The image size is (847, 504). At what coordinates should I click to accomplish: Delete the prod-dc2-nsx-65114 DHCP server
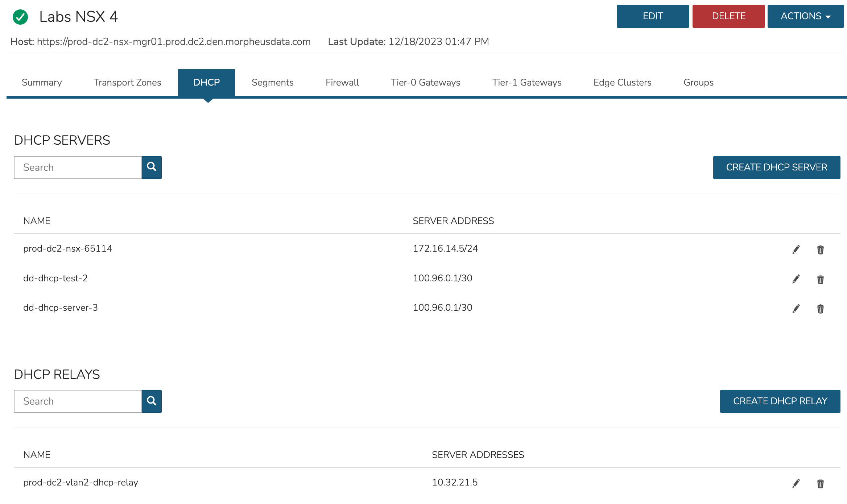(820, 249)
